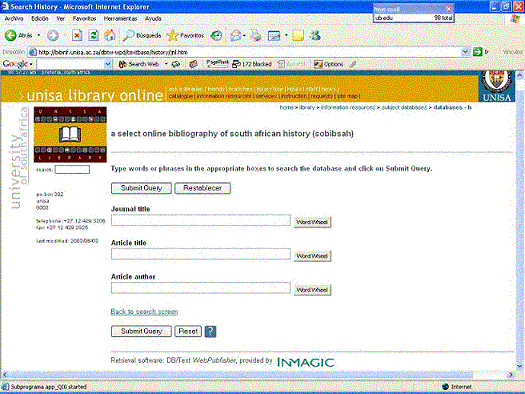Click the Word Wheel button for Journal title
Image resolution: width=525 pixels, height=394 pixels.
(x=312, y=222)
